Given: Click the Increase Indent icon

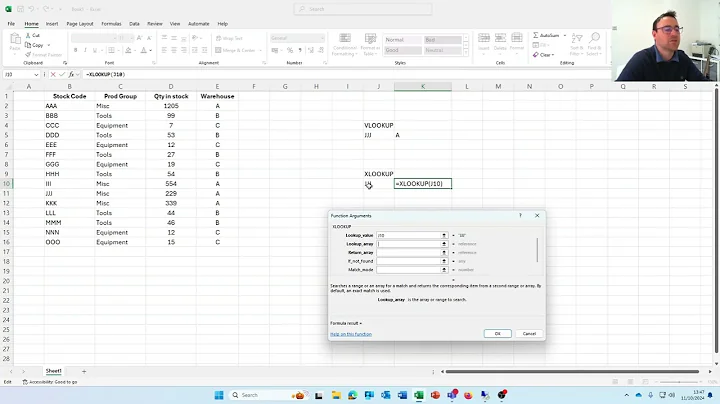Looking at the screenshot, I should [x=205, y=50].
